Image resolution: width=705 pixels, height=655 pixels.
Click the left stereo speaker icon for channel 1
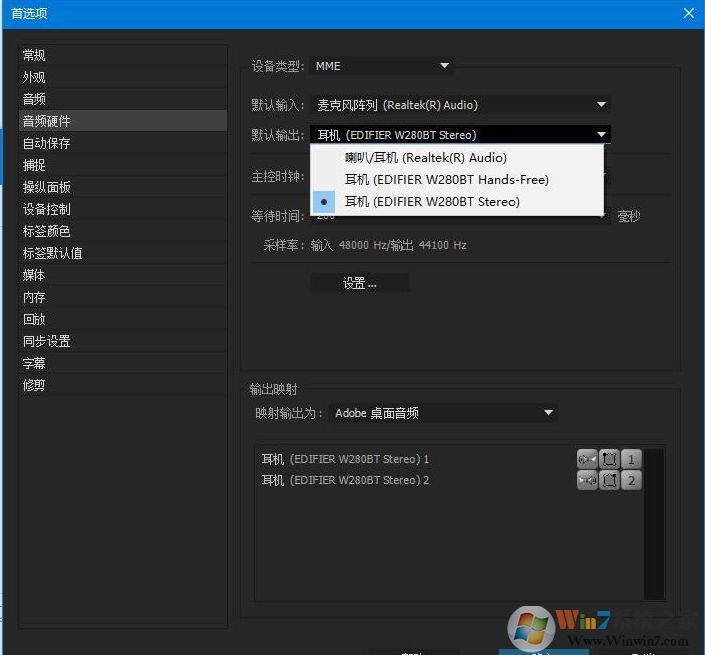point(587,459)
